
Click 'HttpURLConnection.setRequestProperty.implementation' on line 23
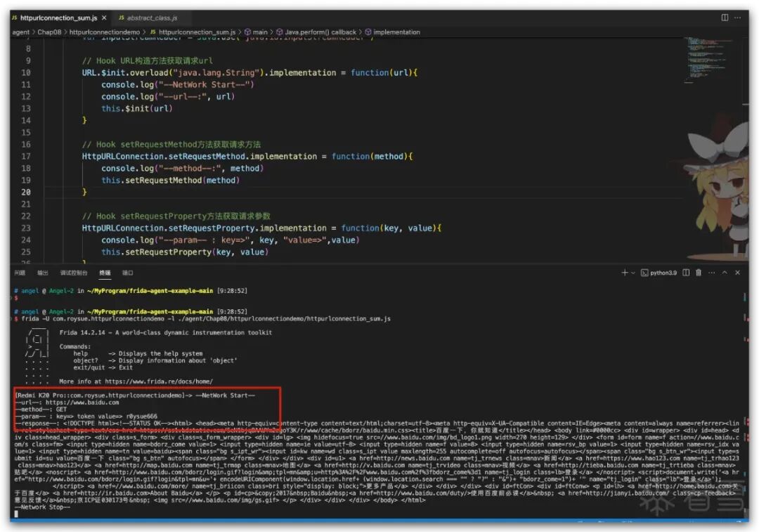point(204,228)
